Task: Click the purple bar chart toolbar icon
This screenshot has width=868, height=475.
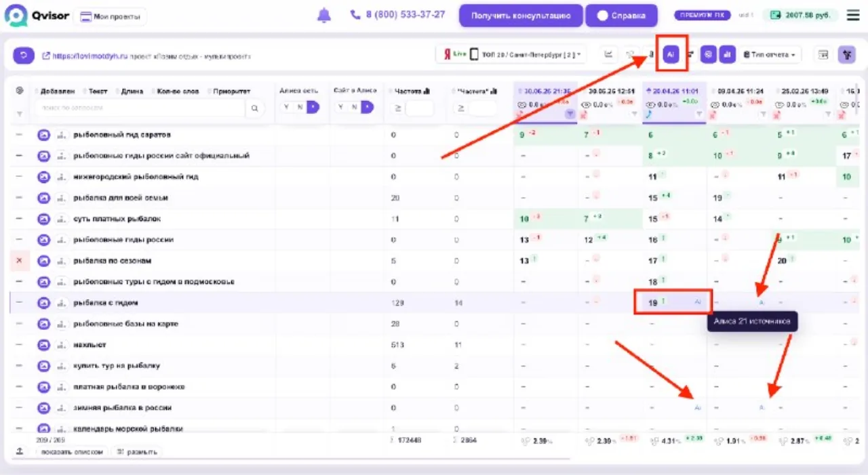Action: 727,55
